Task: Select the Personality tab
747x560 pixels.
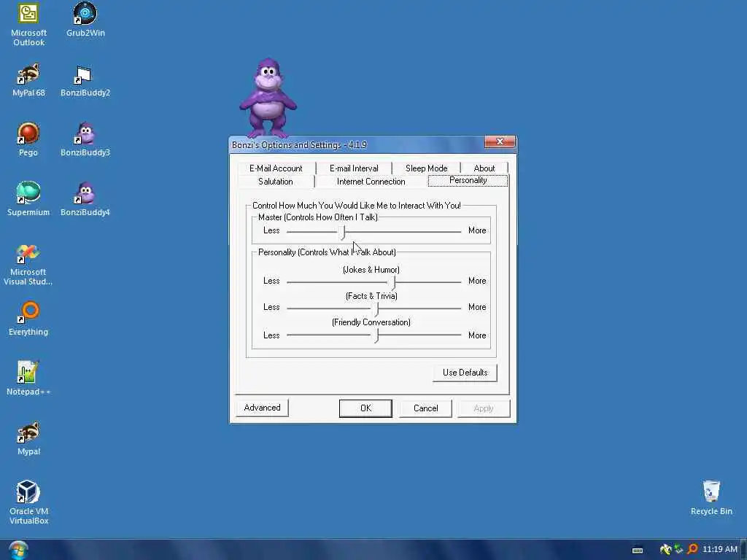Action: pyautogui.click(x=468, y=181)
